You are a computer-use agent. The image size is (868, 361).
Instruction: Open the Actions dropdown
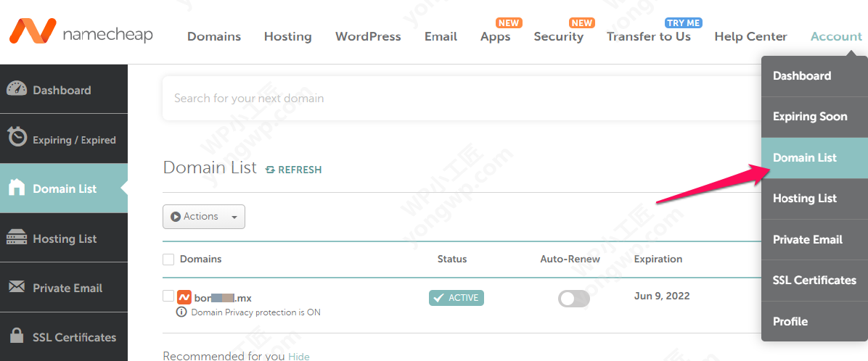204,217
